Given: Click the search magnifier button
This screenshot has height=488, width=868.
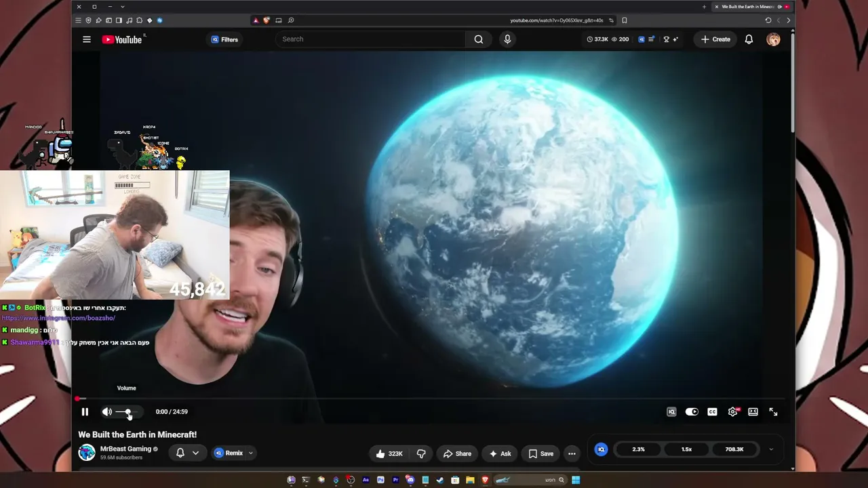Looking at the screenshot, I should coord(479,39).
